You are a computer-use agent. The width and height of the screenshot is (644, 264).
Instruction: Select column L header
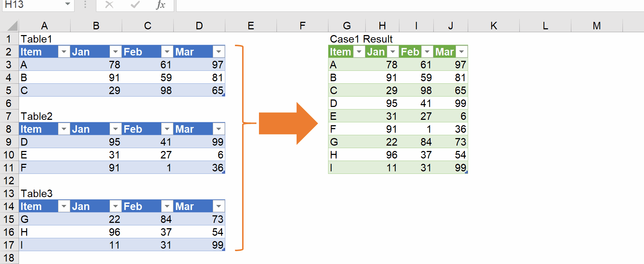click(545, 26)
